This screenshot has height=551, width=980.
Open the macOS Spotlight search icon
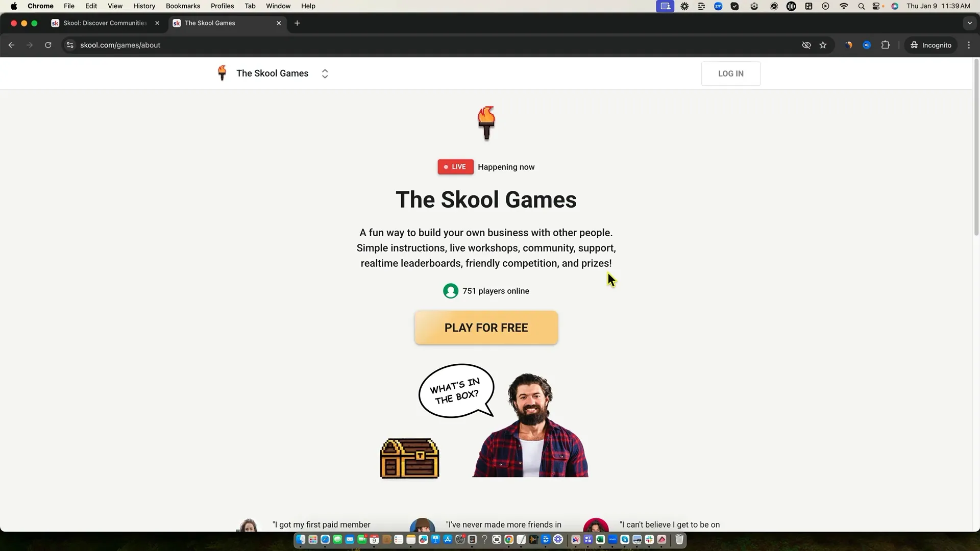click(861, 6)
